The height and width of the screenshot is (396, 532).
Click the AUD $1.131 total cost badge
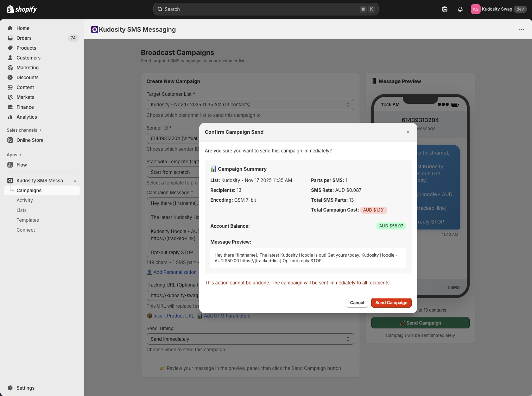pos(374,210)
